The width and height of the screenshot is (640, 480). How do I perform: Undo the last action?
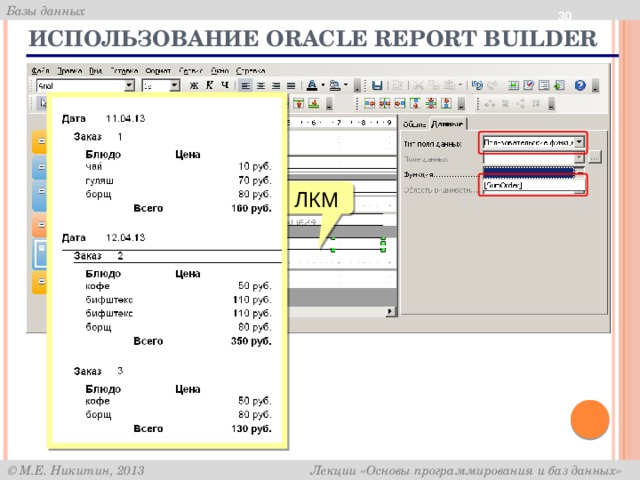[477, 85]
